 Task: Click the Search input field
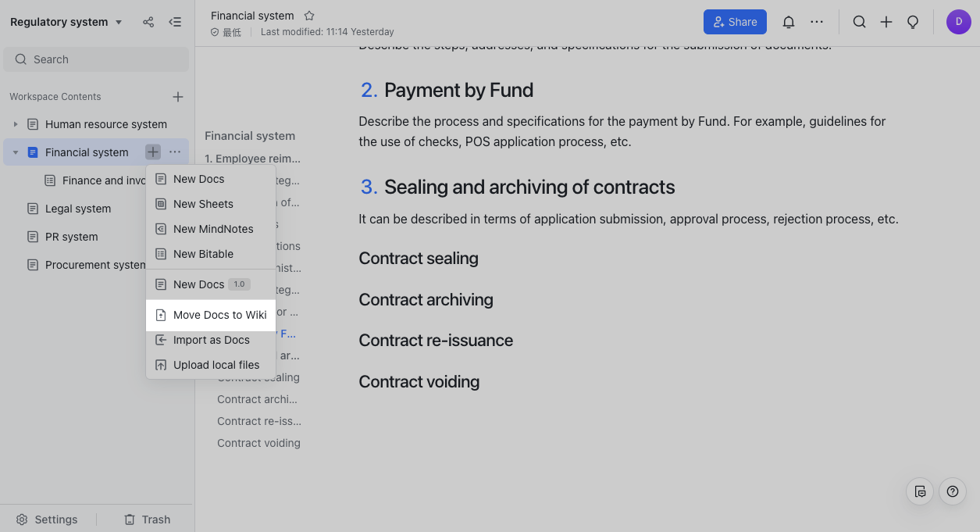[96, 59]
